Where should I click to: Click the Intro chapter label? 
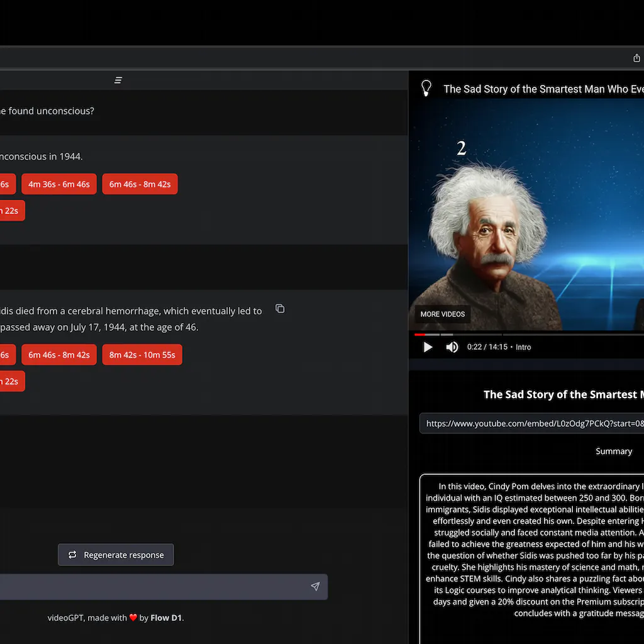(x=523, y=347)
